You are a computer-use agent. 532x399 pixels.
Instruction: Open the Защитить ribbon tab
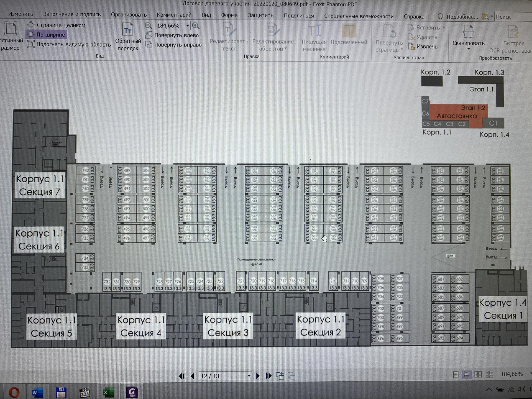(260, 15)
